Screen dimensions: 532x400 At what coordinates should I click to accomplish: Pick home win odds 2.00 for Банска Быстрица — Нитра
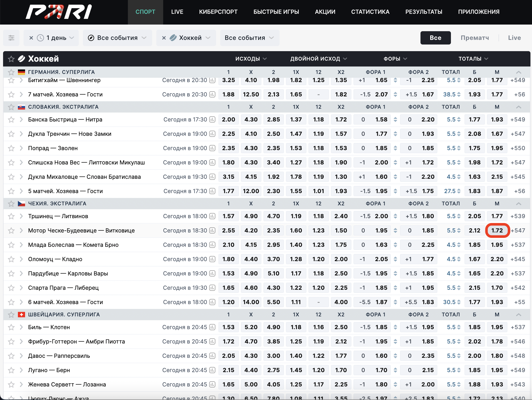(x=228, y=119)
